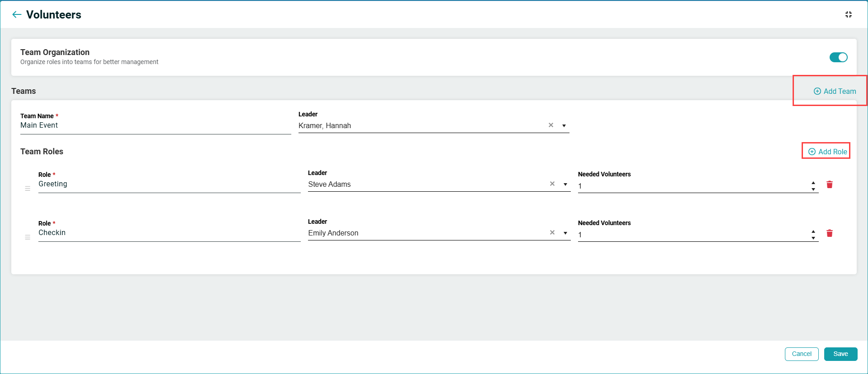Save the volunteer team changes
The image size is (868, 374).
840,354
